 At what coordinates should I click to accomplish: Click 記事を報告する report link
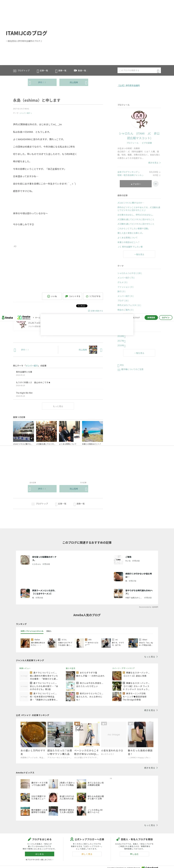click(95, 311)
